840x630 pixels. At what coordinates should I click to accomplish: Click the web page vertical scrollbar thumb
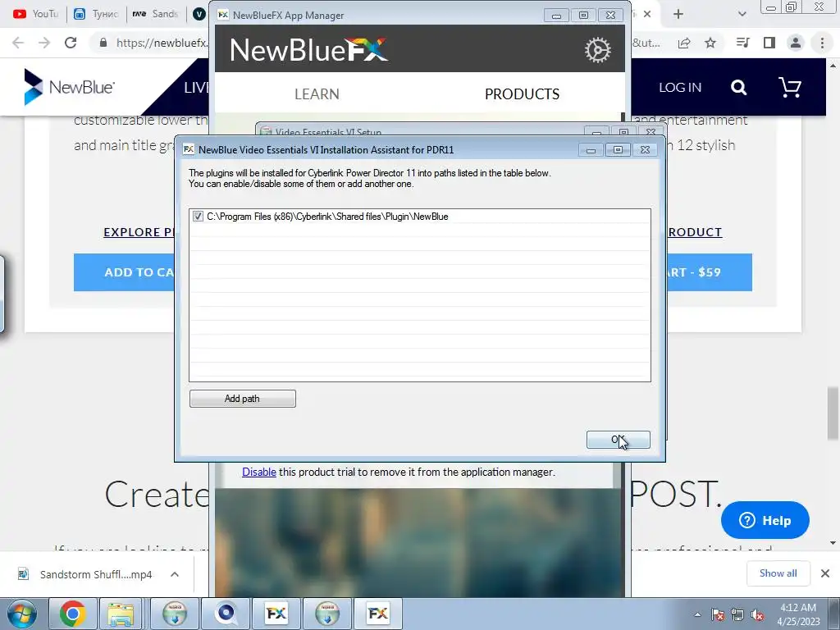coord(833,413)
